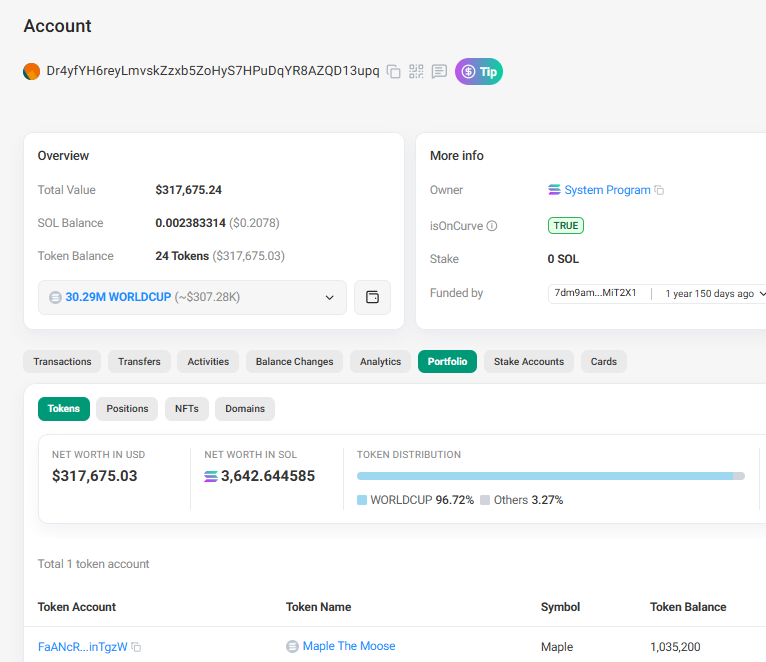
Task: Click the Symbol column header
Action: (560, 607)
